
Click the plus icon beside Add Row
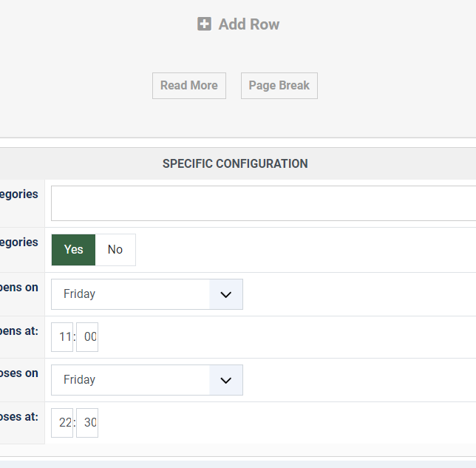coord(204,24)
